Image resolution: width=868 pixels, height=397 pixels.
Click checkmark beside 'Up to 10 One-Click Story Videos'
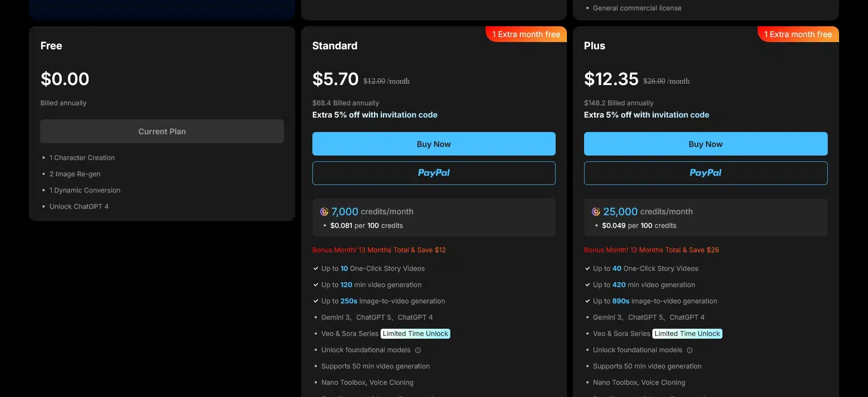coord(315,269)
